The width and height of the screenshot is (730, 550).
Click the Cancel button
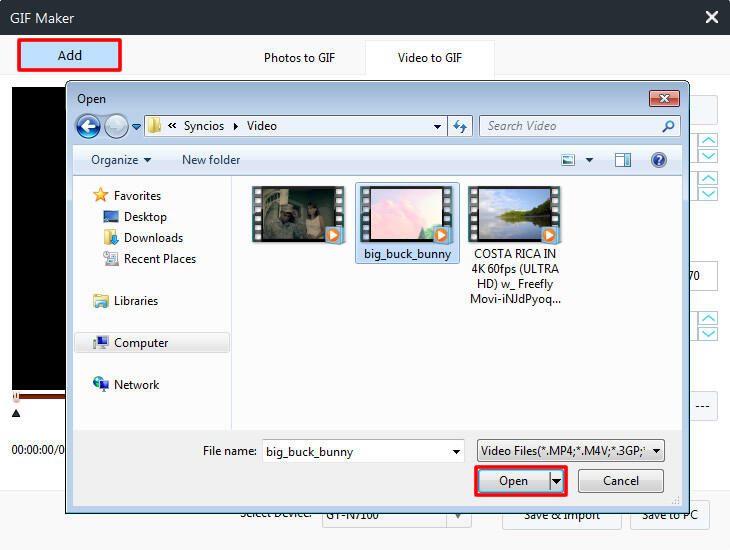click(621, 481)
